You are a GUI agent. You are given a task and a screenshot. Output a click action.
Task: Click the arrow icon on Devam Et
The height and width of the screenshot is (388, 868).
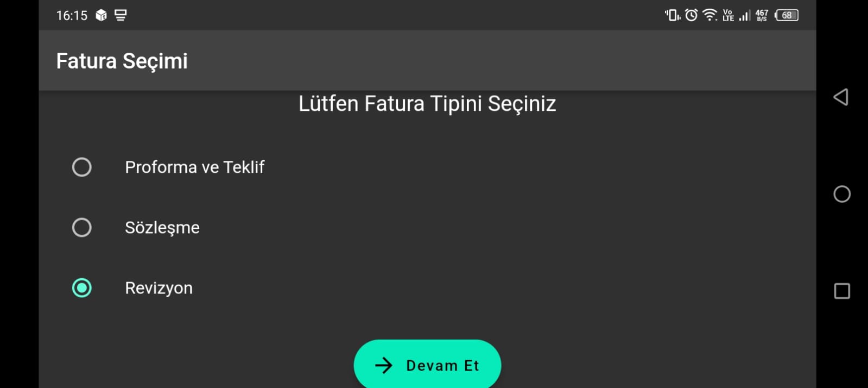pos(383,365)
